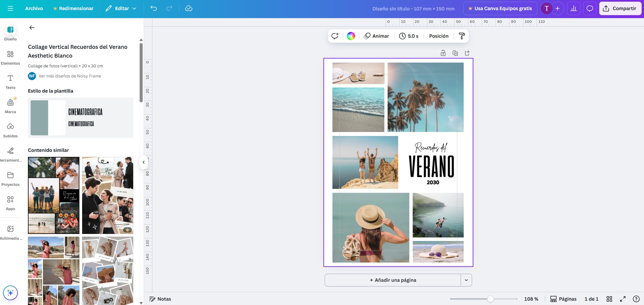This screenshot has height=305, width=644.
Task: Open the Subidos uploads panel
Action: (x=10, y=130)
